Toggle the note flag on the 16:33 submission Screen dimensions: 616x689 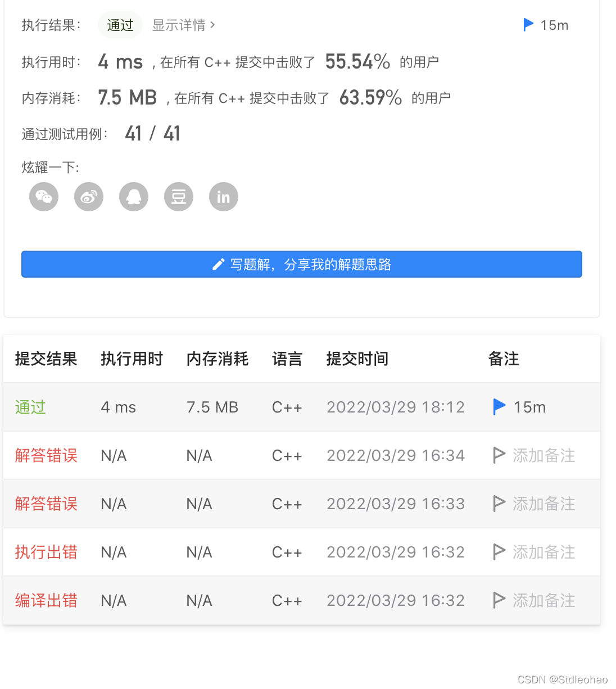click(x=499, y=504)
